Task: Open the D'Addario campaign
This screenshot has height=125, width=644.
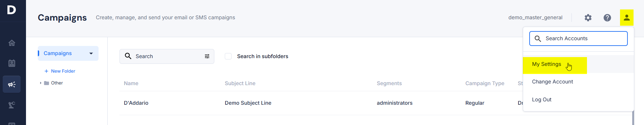Action: [136, 103]
